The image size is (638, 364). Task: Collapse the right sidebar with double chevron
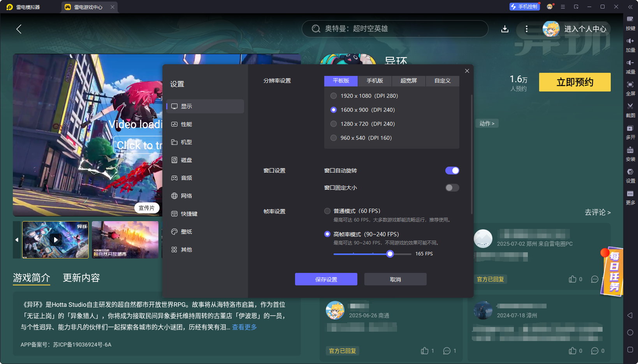click(631, 7)
